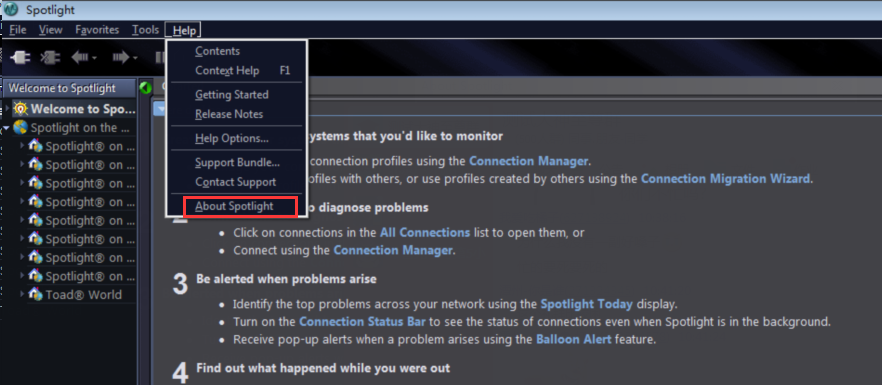The height and width of the screenshot is (385, 882).
Task: Open the back arrow history dropdown
Action: click(x=94, y=58)
